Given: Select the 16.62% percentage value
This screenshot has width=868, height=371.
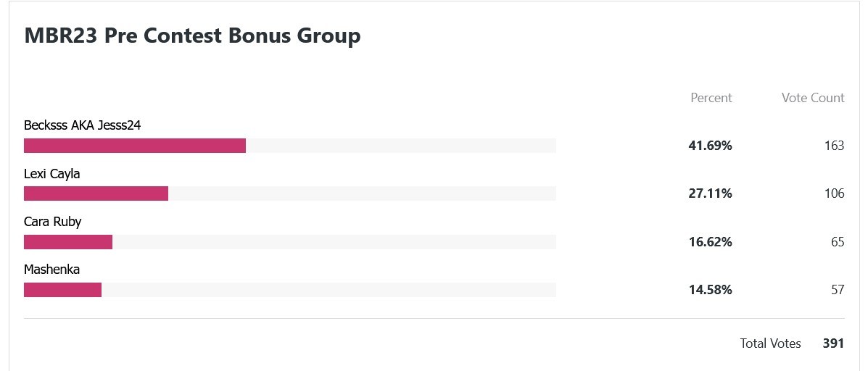Looking at the screenshot, I should tap(710, 241).
